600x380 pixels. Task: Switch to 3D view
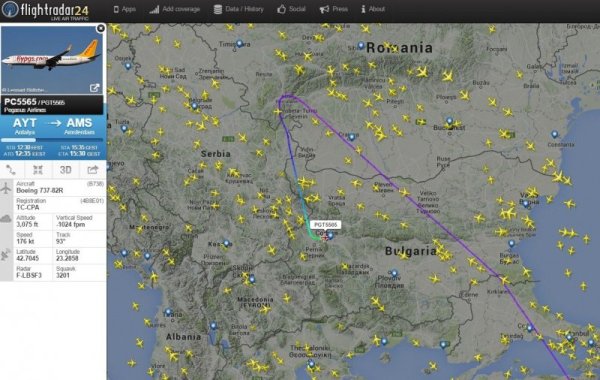point(65,170)
